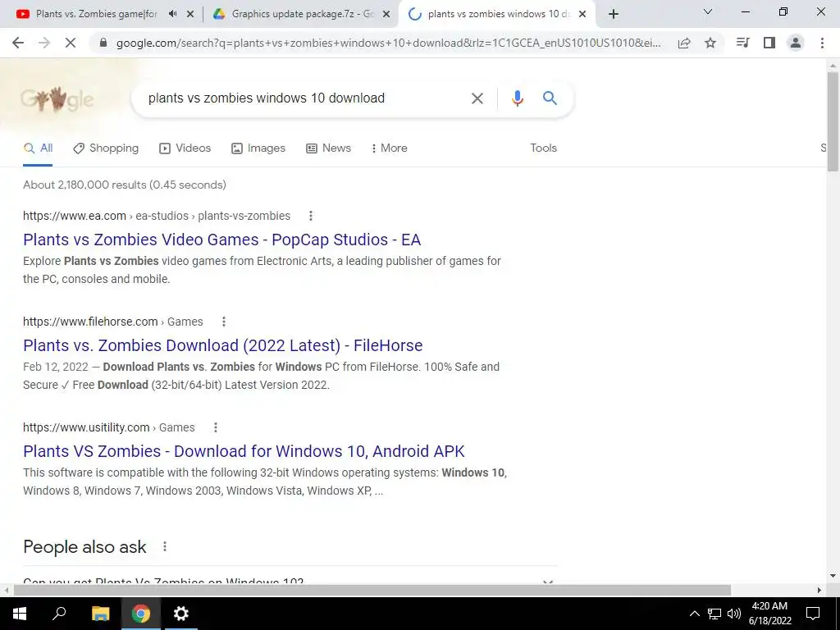Switch to Graphics update package.7z tab

click(303, 14)
